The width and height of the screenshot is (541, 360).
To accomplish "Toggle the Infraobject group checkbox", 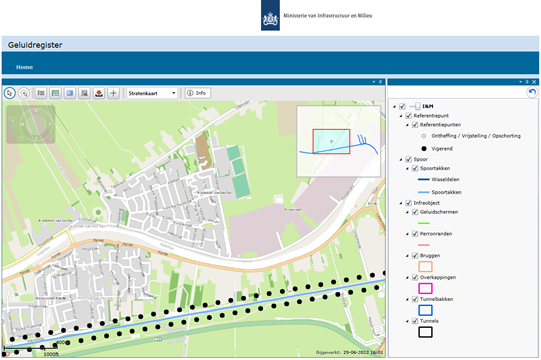I will point(409,203).
